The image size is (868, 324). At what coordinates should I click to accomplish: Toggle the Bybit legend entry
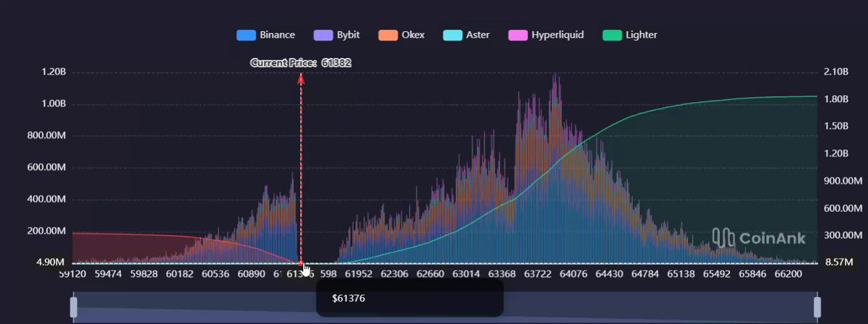coord(337,35)
